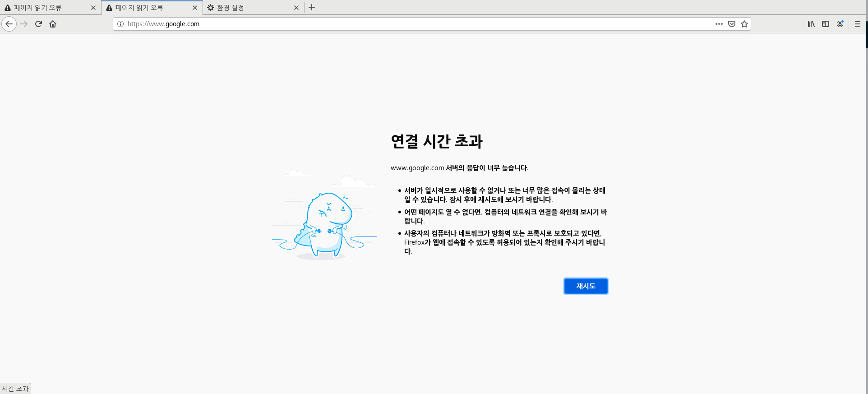868x394 pixels.
Task: Select the second 페이지 읽기 오류 tab
Action: pyautogui.click(x=152, y=8)
